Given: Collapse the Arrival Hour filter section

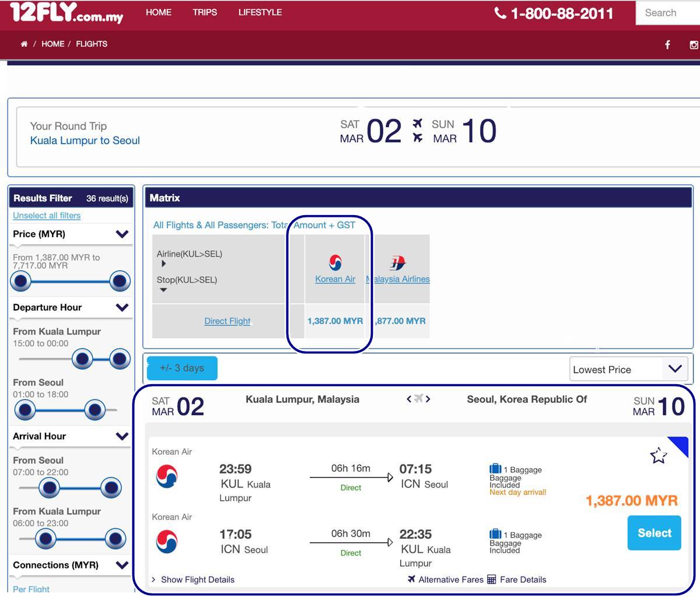Looking at the screenshot, I should (x=122, y=436).
